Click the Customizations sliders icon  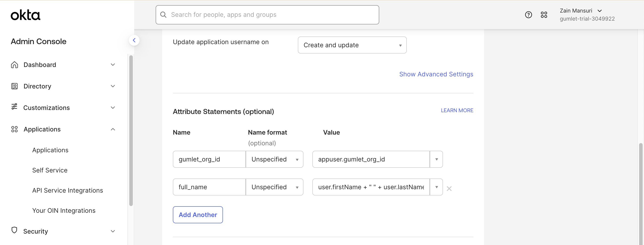pos(14,107)
